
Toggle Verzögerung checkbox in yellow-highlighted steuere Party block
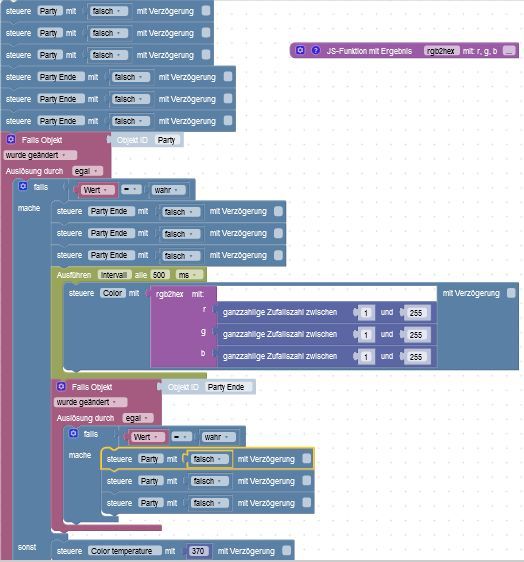306,458
